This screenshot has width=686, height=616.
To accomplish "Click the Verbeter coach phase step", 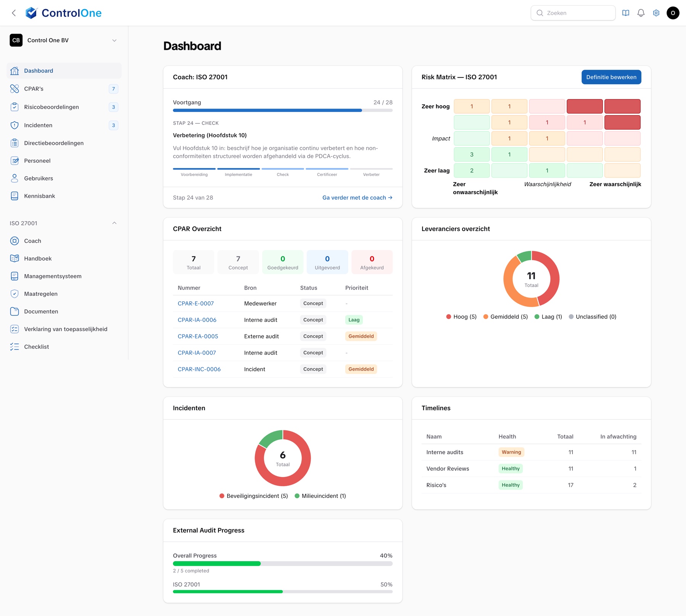I will coord(371,172).
